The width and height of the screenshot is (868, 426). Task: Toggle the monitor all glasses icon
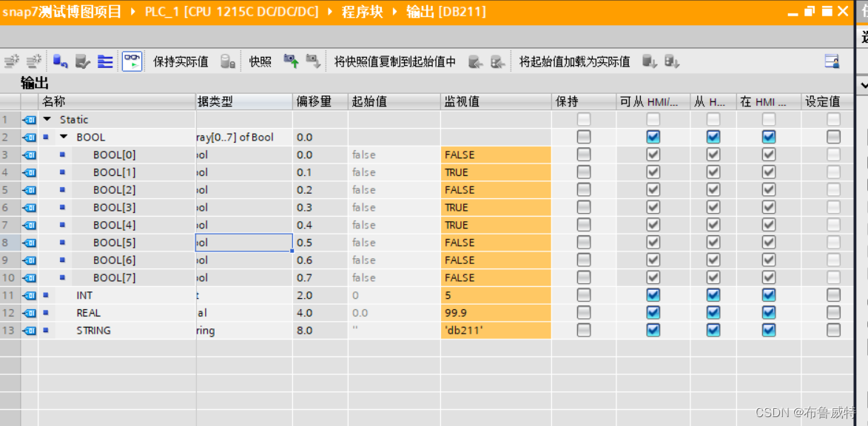[132, 61]
